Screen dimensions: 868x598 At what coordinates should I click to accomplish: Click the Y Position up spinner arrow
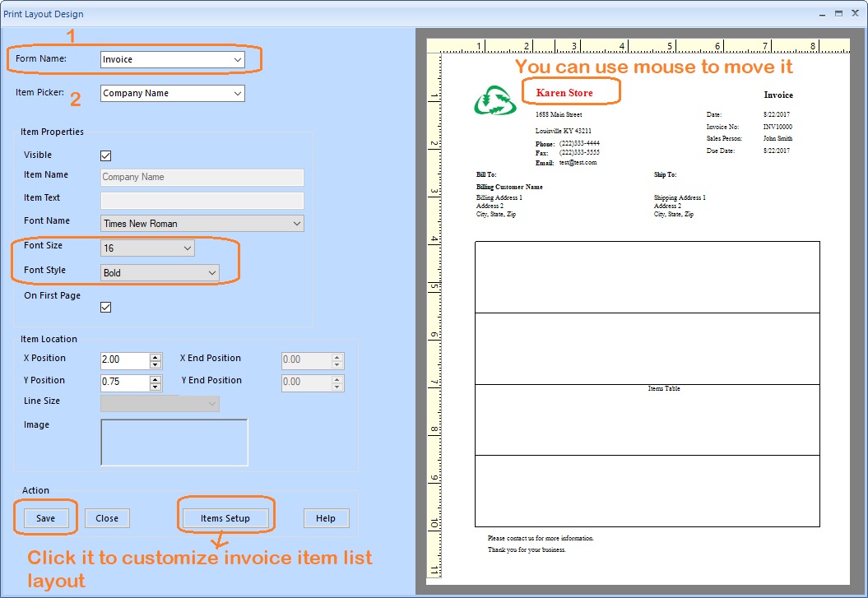(x=155, y=379)
